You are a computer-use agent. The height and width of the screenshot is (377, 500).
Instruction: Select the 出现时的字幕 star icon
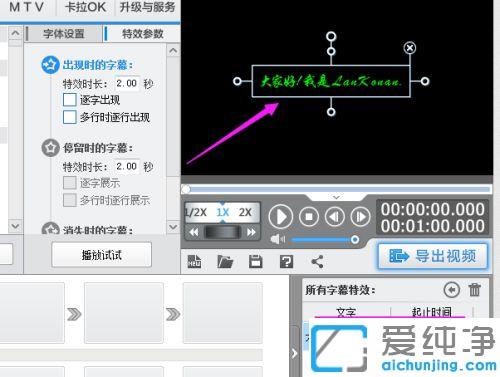(50, 65)
